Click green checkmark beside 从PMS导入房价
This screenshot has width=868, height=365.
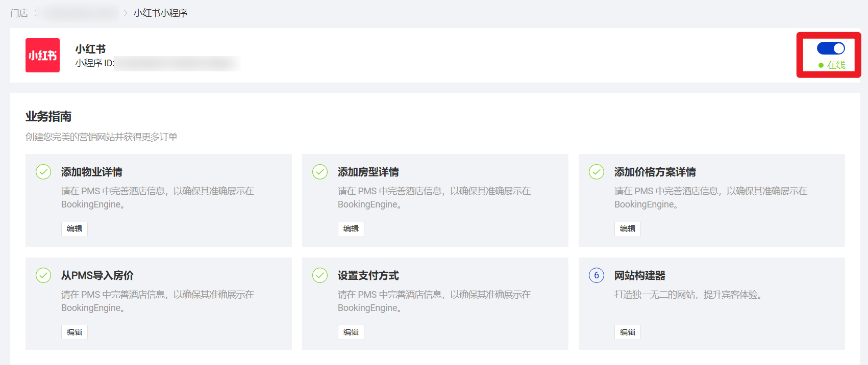43,275
